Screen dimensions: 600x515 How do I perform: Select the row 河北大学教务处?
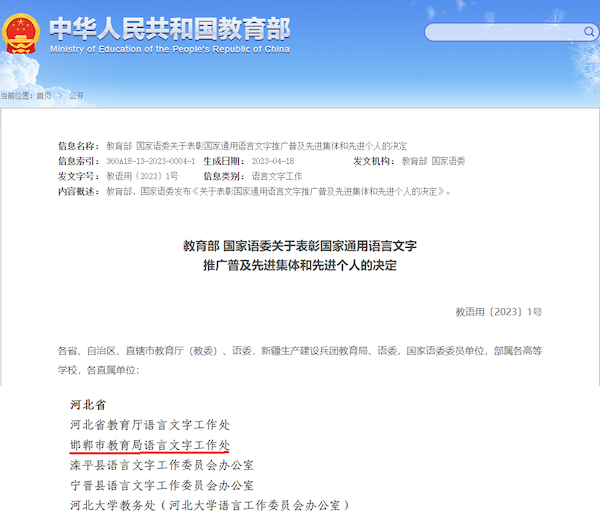pos(210,505)
